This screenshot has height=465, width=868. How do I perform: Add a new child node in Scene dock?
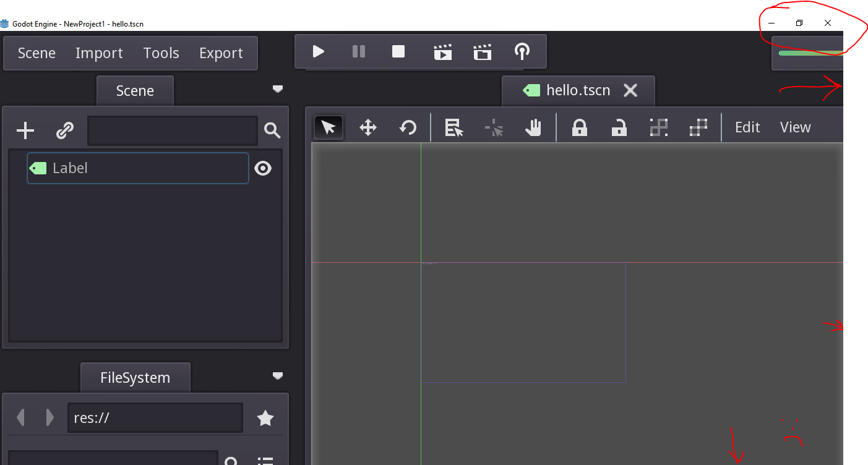[x=25, y=130]
